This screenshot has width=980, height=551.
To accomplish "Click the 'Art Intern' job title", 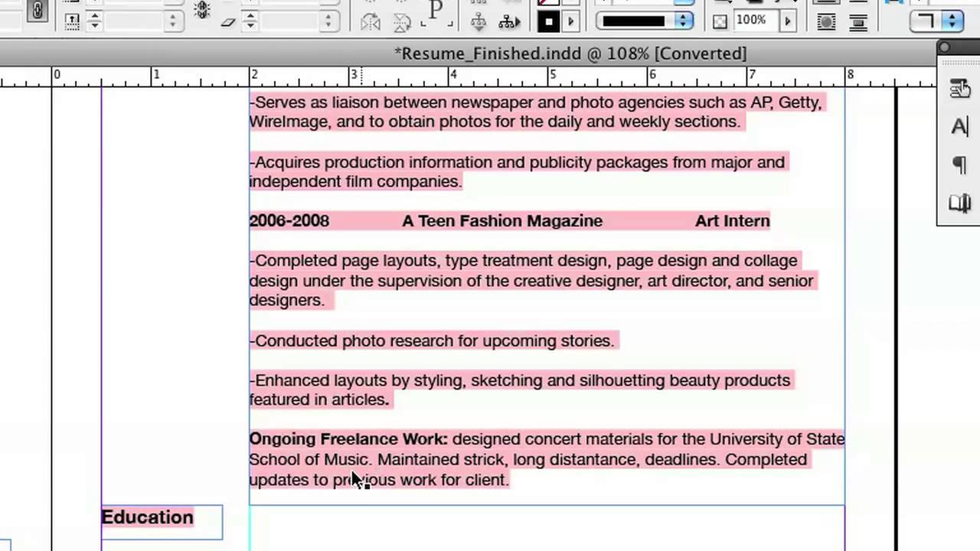I will (733, 221).
